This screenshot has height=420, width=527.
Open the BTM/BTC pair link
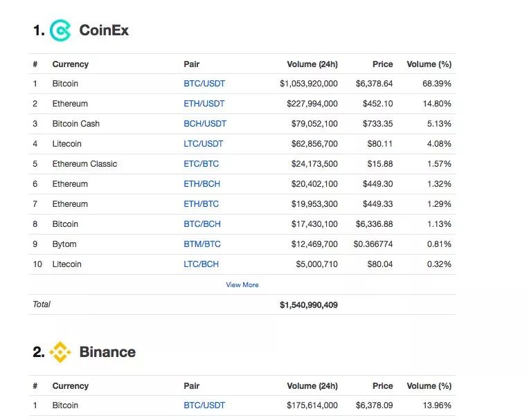tap(202, 244)
